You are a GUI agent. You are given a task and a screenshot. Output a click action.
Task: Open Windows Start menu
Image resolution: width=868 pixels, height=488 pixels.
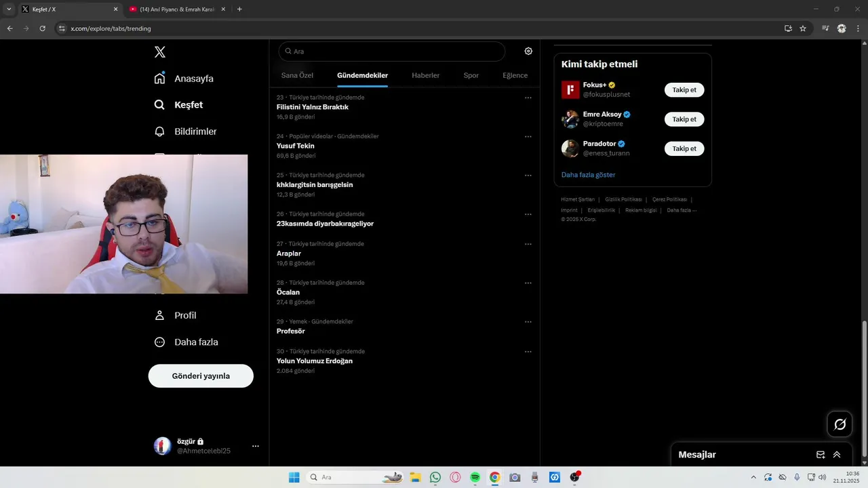coord(294,477)
